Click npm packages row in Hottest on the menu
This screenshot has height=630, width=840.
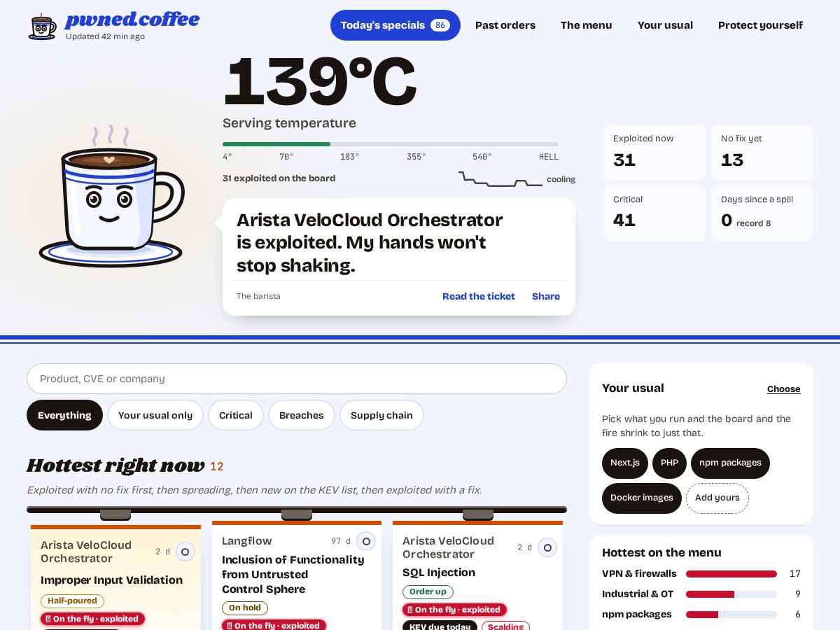[701, 615]
